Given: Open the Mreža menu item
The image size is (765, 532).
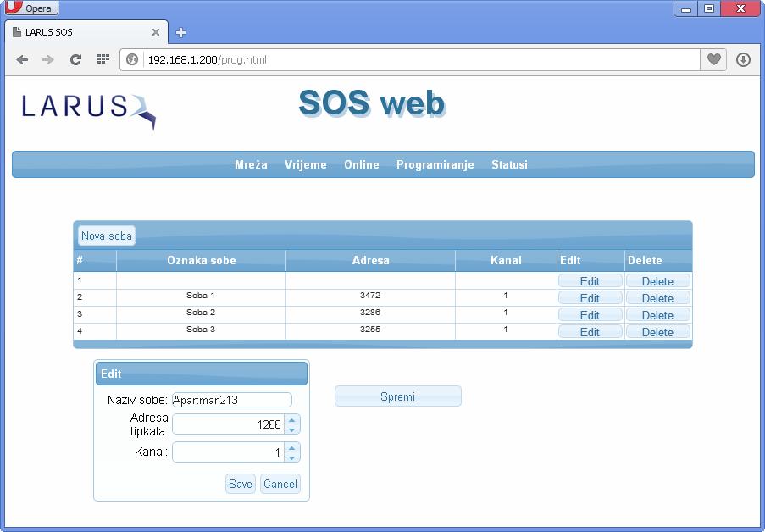Looking at the screenshot, I should [x=251, y=164].
